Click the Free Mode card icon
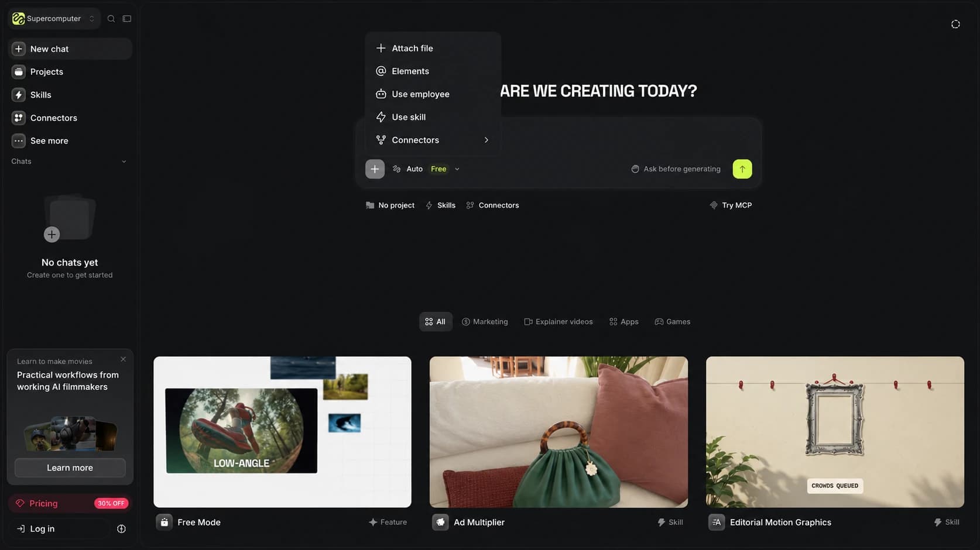Screen dimensions: 980x550 click(x=165, y=522)
